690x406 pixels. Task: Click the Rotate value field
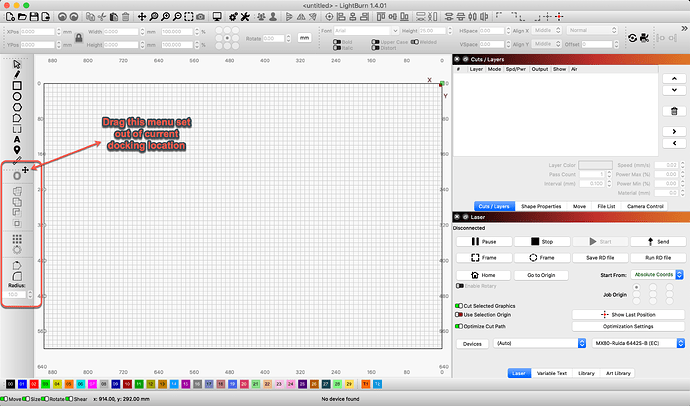(274, 38)
